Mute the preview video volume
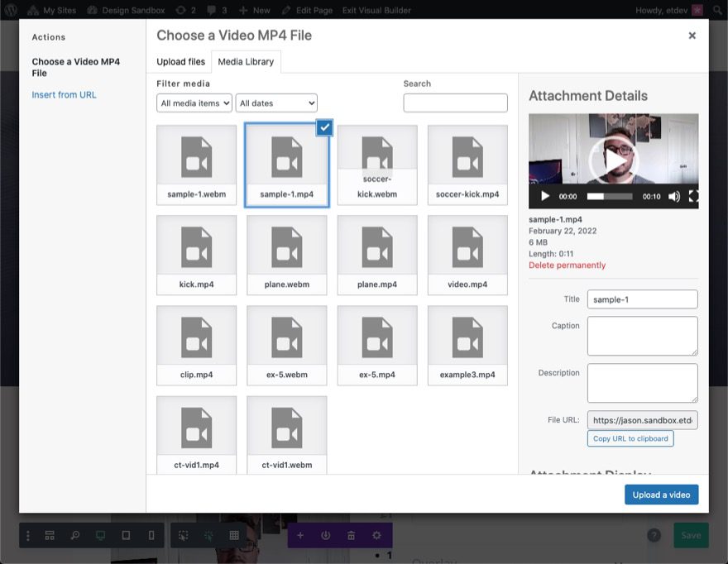The height and width of the screenshot is (564, 728). [674, 195]
